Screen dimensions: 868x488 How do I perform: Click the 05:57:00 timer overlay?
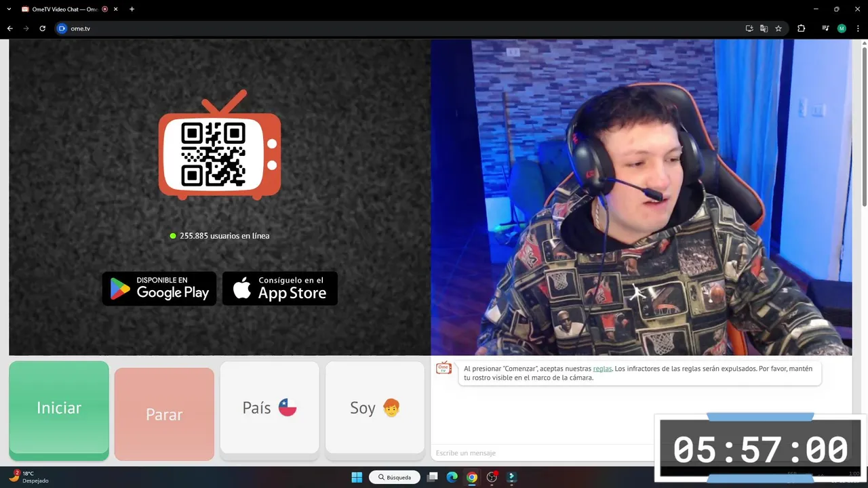760,449
